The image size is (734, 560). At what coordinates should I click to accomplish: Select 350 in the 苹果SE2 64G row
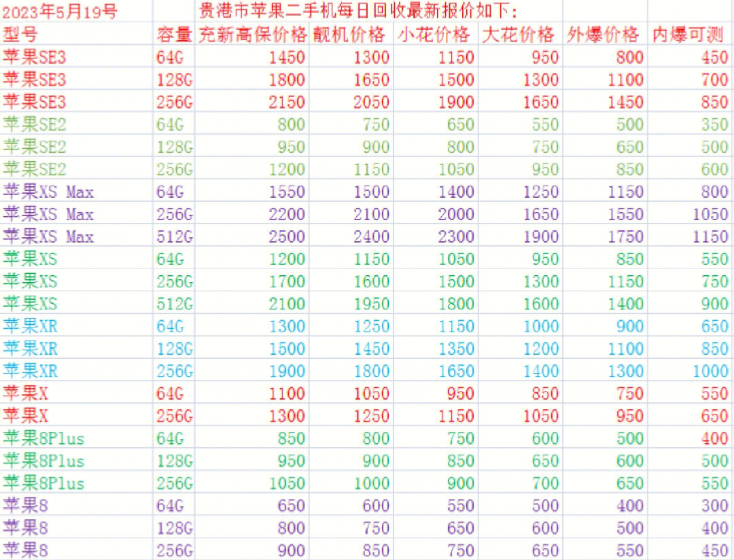[x=714, y=124]
